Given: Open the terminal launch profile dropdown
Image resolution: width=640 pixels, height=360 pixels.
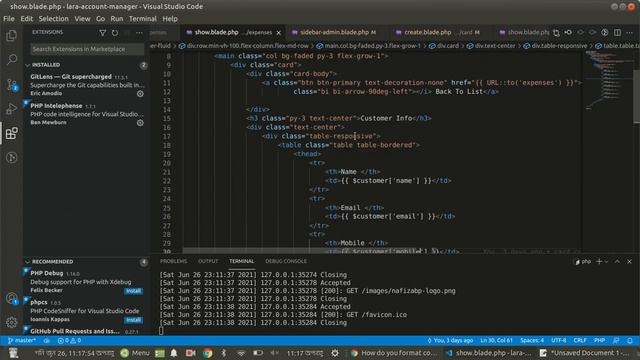Looking at the screenshot, I should (607, 261).
